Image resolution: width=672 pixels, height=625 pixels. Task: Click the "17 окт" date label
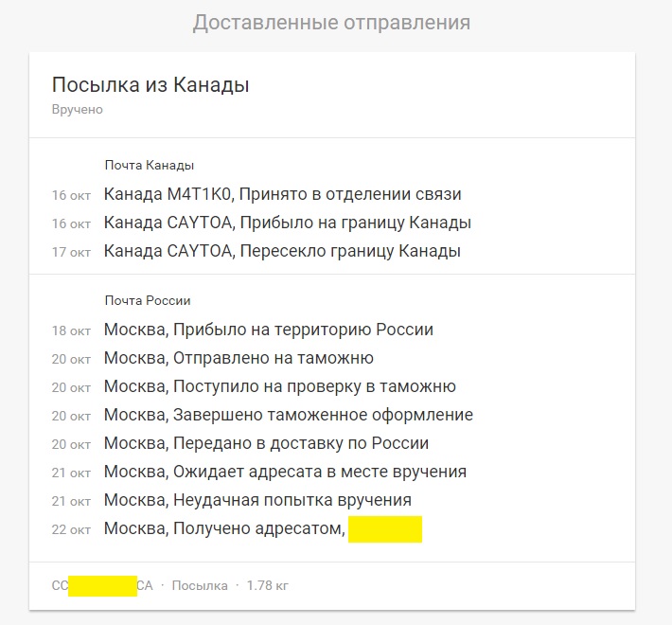71,253
